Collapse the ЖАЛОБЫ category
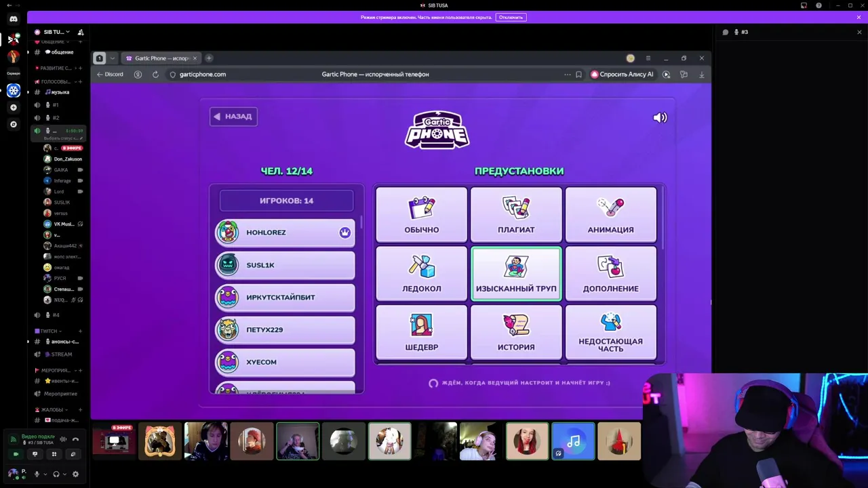 [50, 409]
